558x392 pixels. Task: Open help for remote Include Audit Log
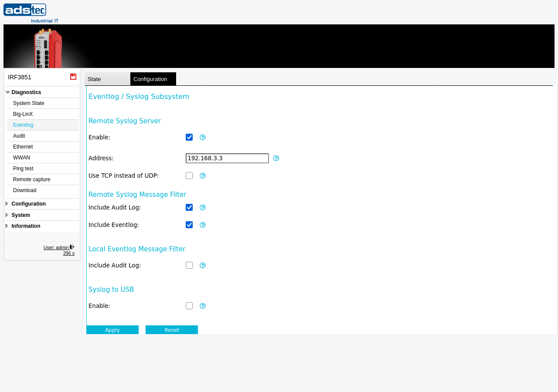pos(203,207)
